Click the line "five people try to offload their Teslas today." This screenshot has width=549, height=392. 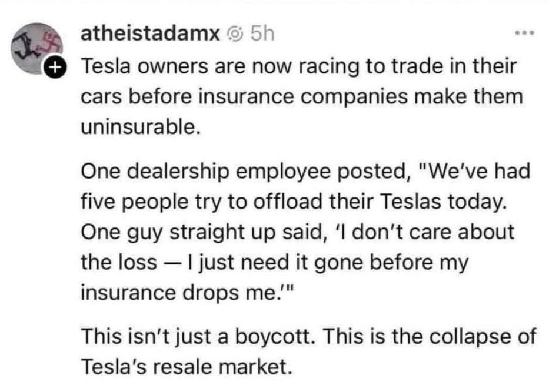coord(294,202)
